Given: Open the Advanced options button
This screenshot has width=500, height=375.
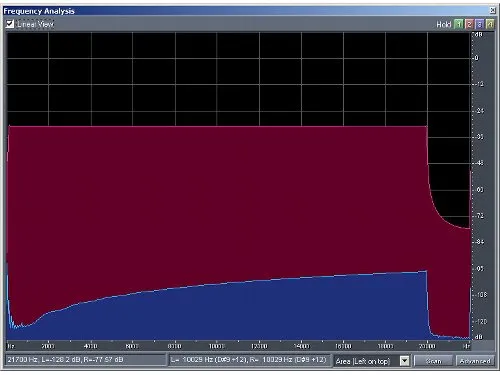Looking at the screenshot, I should (x=475, y=361).
